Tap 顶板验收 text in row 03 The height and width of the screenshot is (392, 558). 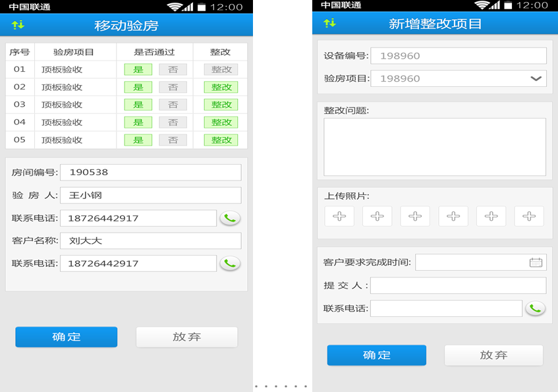[62, 105]
